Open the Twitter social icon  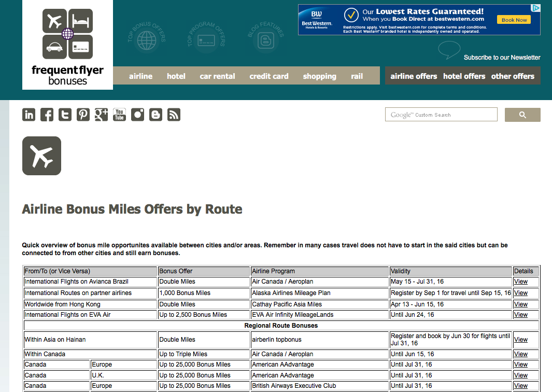point(65,115)
